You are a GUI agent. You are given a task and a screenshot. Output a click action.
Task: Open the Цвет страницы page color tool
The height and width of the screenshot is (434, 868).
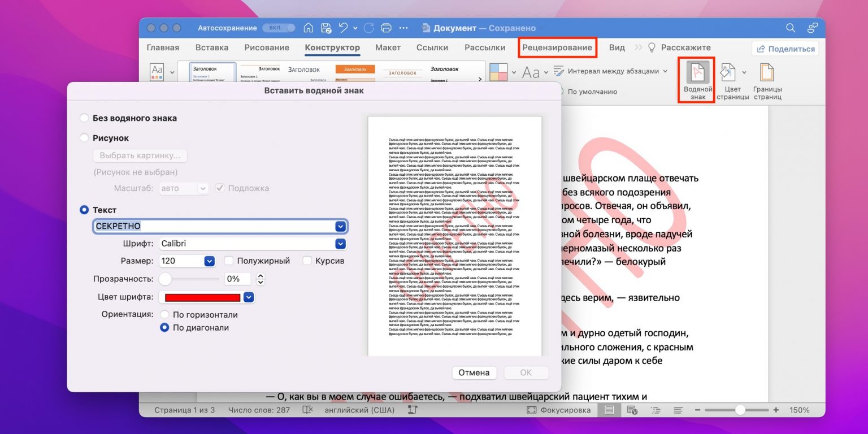point(728,73)
